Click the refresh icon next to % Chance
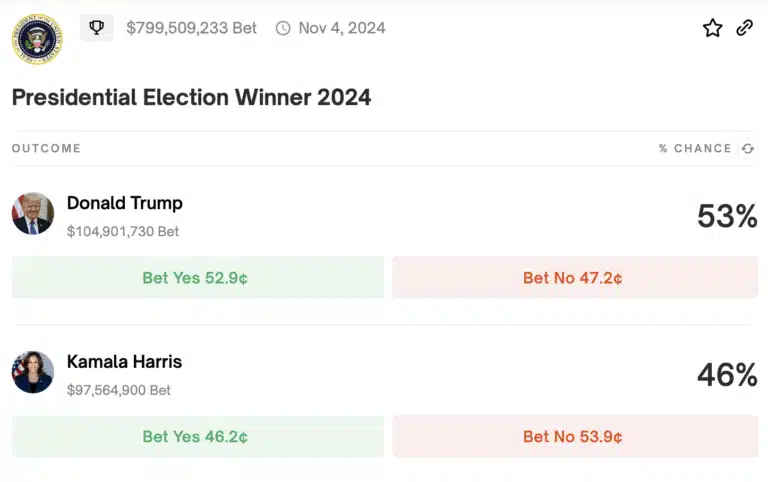 click(747, 149)
